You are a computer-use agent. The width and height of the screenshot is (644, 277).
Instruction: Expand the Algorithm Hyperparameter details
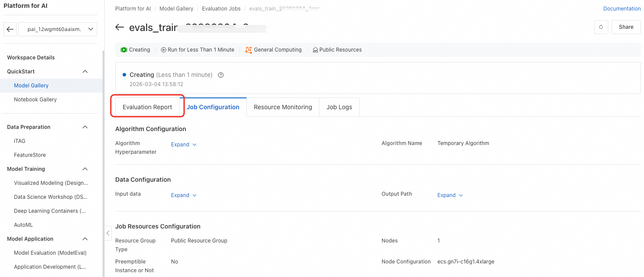tap(184, 145)
